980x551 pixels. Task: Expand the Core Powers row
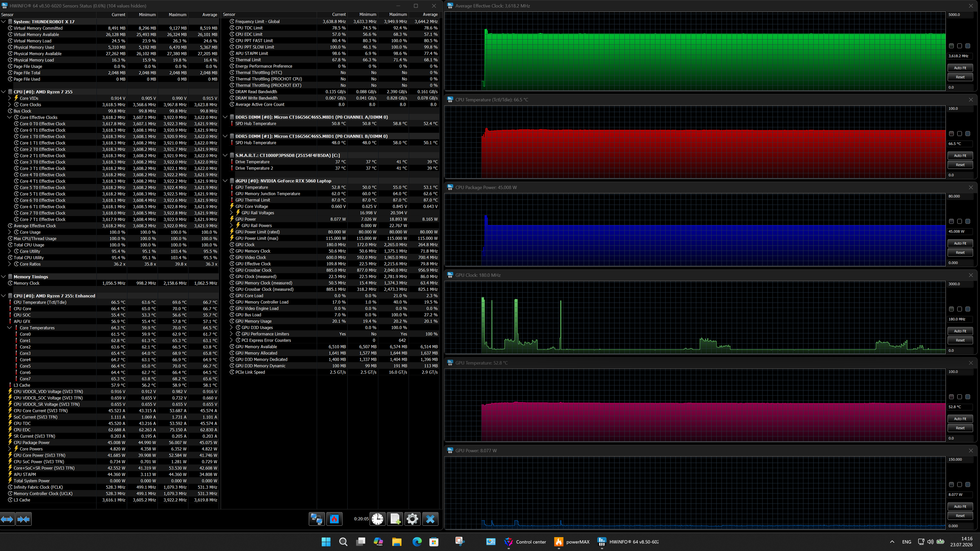point(9,449)
